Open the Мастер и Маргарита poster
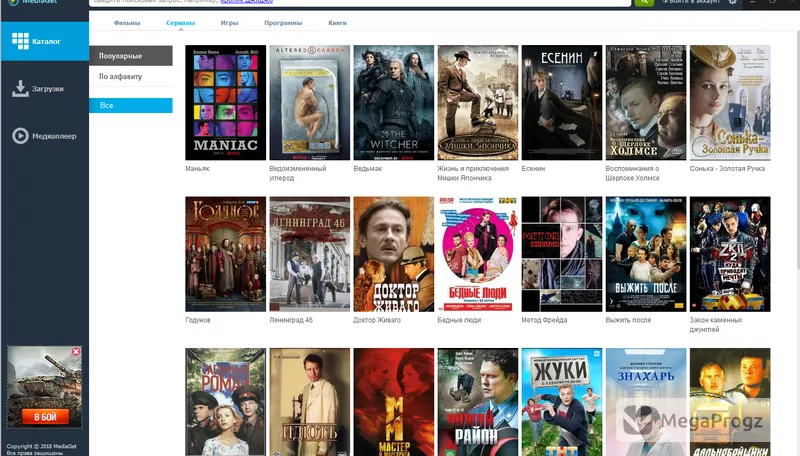The height and width of the screenshot is (456, 800). point(394,402)
